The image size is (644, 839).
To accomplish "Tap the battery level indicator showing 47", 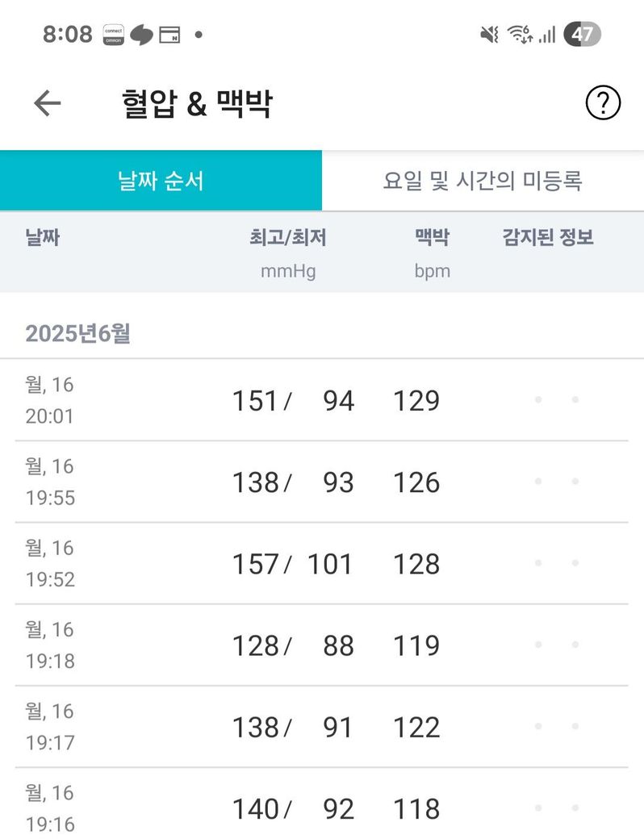I will [582, 35].
